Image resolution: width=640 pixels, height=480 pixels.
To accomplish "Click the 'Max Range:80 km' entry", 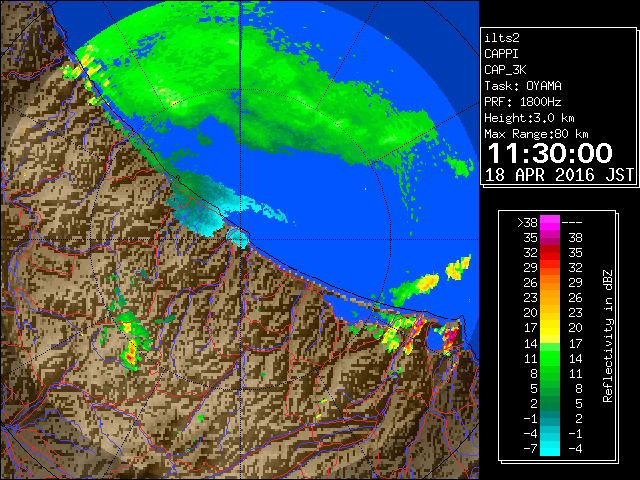I will tap(536, 134).
